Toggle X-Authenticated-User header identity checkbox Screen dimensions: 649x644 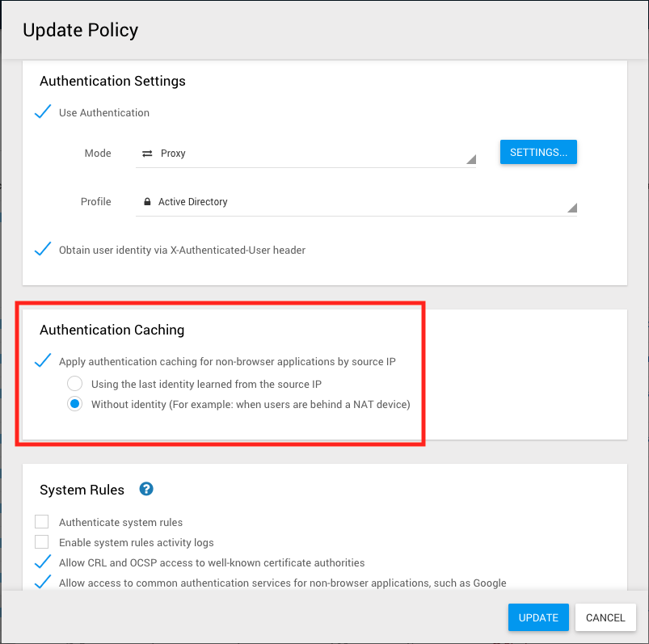(44, 250)
